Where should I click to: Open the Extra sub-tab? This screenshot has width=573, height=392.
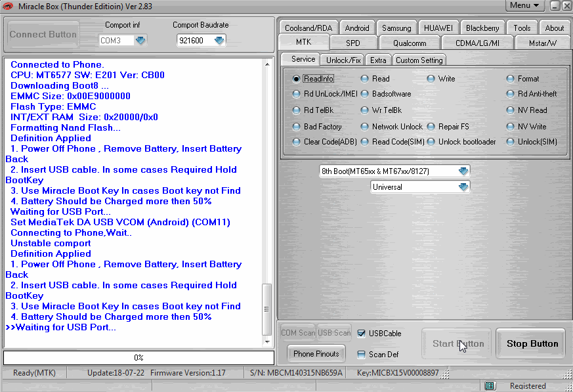tap(378, 60)
